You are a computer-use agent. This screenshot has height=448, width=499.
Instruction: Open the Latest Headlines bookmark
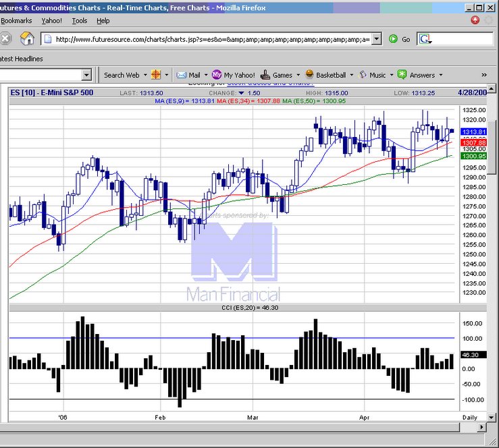[x=22, y=59]
